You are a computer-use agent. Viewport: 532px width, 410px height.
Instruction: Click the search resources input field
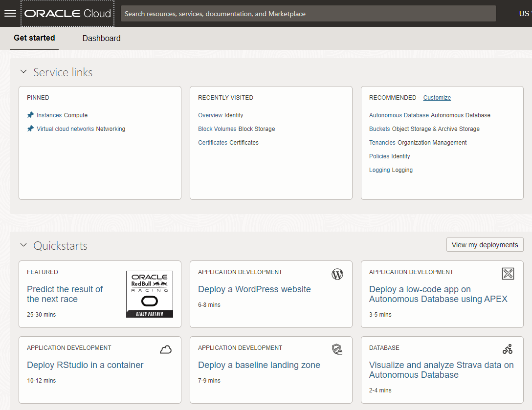point(309,14)
